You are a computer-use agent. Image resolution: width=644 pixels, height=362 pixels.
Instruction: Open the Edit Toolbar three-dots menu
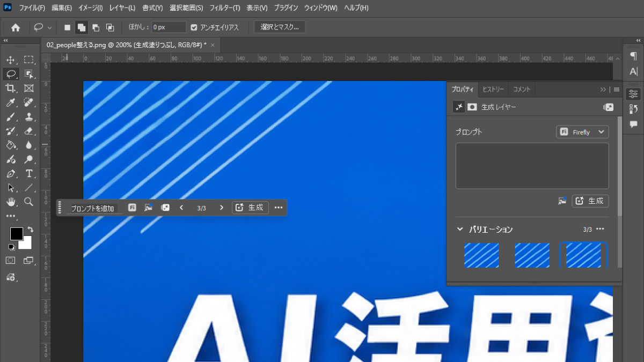click(x=11, y=216)
